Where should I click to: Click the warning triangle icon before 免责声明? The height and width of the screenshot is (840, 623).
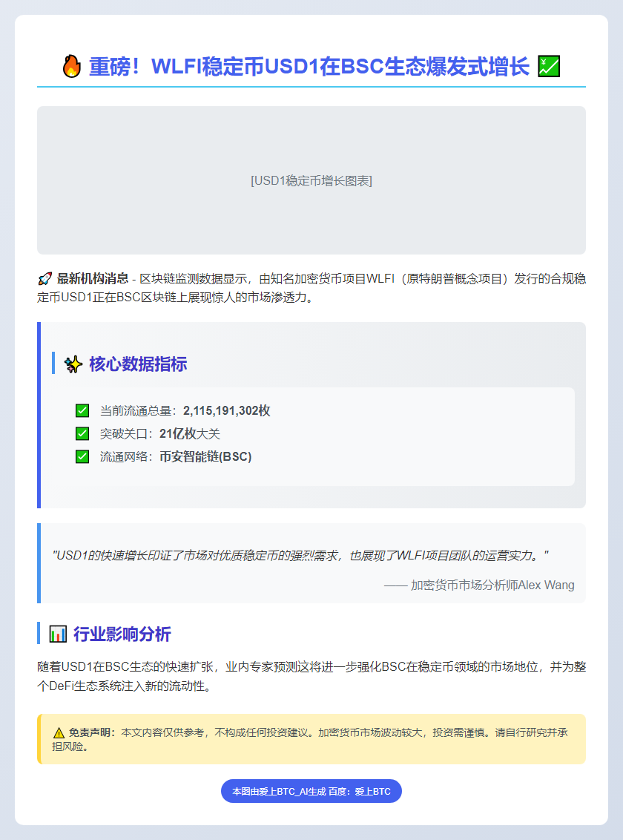59,733
